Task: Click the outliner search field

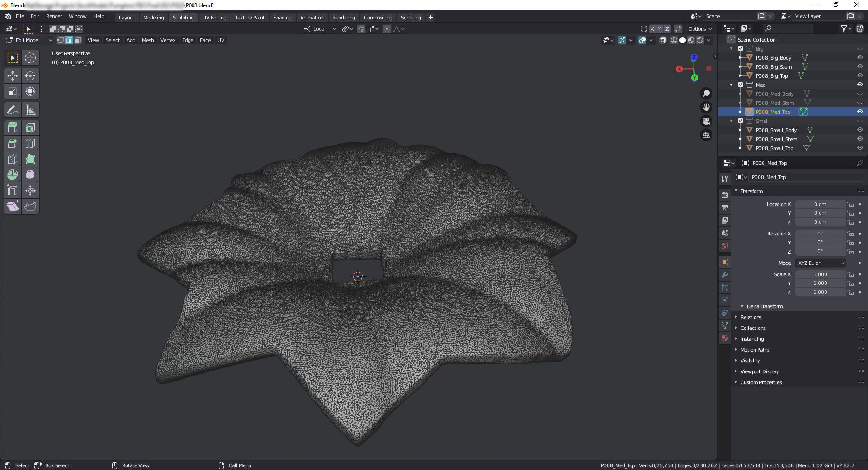Action: pyautogui.click(x=787, y=28)
